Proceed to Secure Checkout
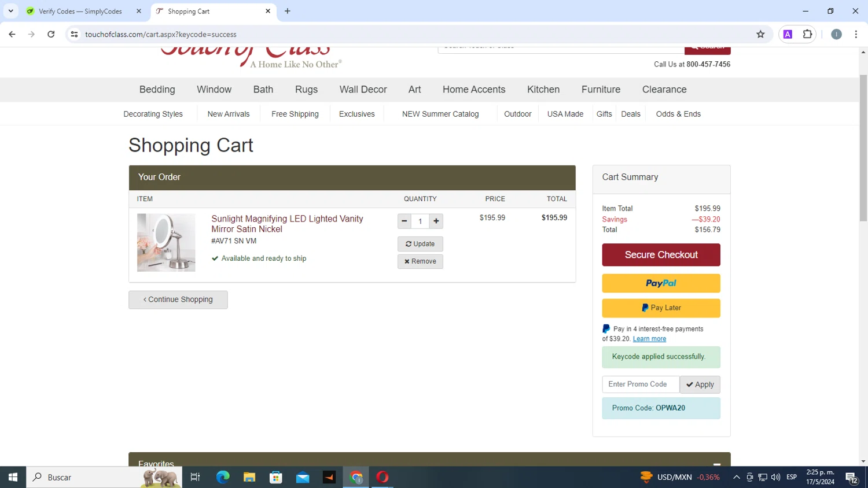Viewport: 868px width, 488px height. pos(661,255)
